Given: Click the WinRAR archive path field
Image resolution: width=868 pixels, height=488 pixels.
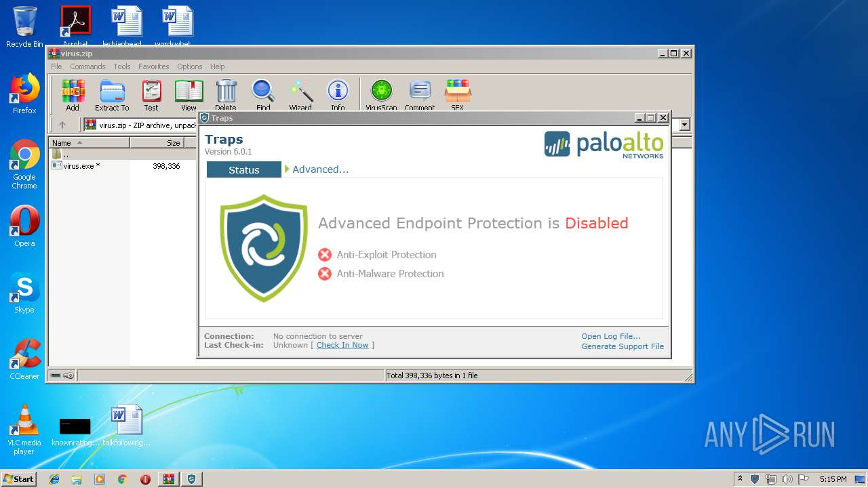Looking at the screenshot, I should pyautogui.click(x=140, y=125).
